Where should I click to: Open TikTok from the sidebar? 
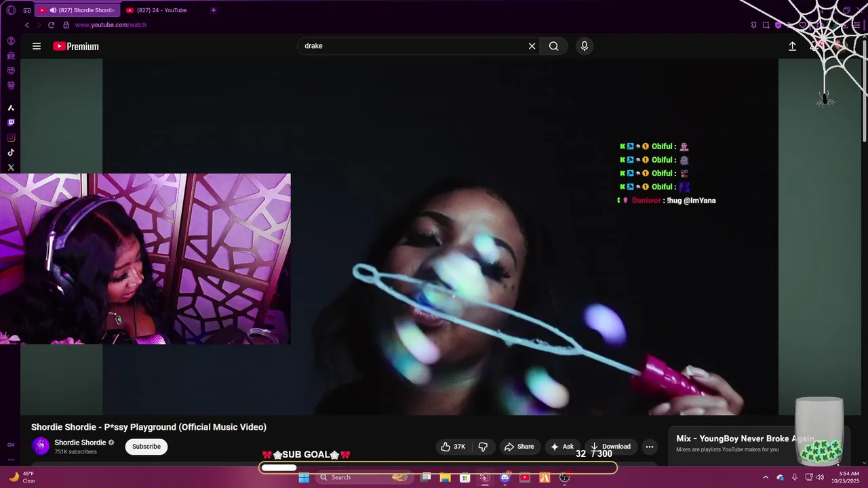11,152
